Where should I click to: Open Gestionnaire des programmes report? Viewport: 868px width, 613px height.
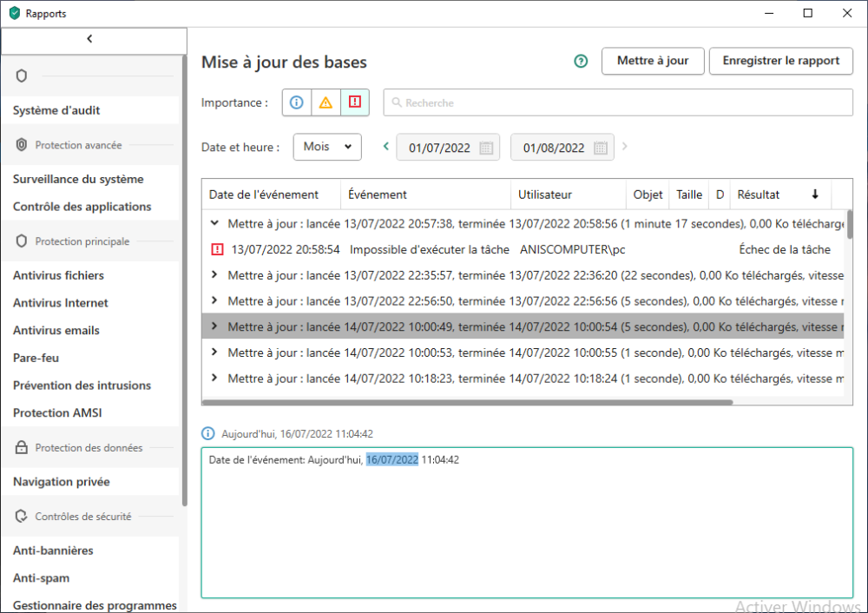click(x=95, y=604)
